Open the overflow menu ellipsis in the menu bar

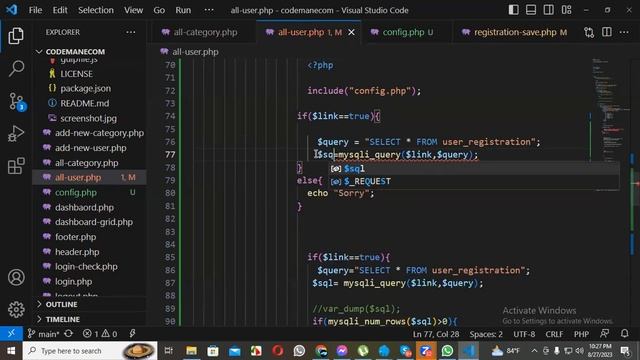point(209,10)
